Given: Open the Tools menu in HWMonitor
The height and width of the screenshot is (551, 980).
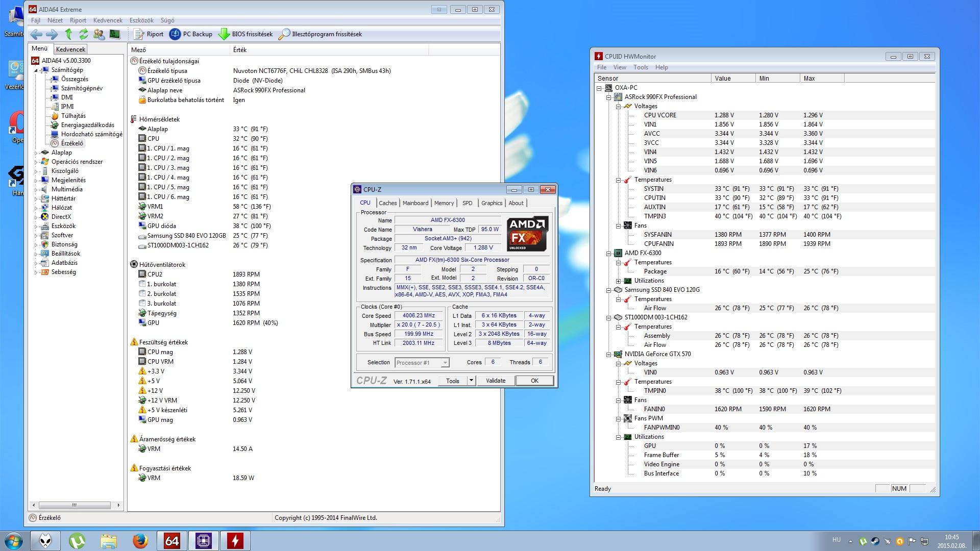Looking at the screenshot, I should click(x=641, y=67).
